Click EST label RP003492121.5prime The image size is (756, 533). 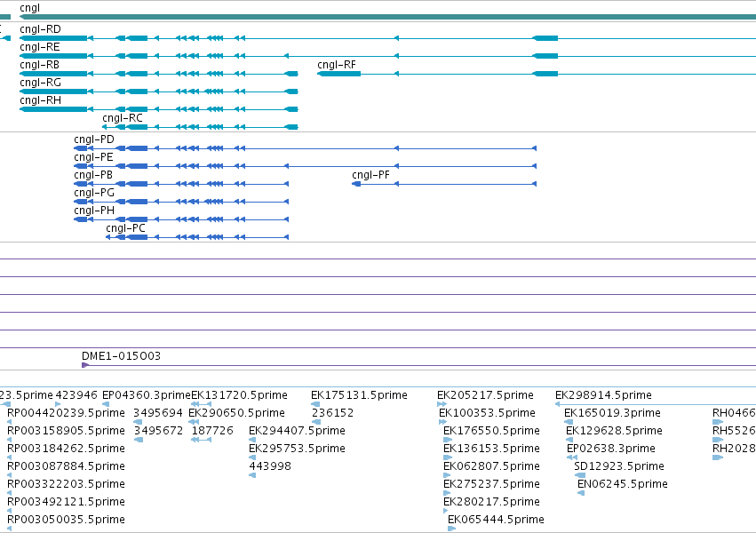(x=66, y=503)
